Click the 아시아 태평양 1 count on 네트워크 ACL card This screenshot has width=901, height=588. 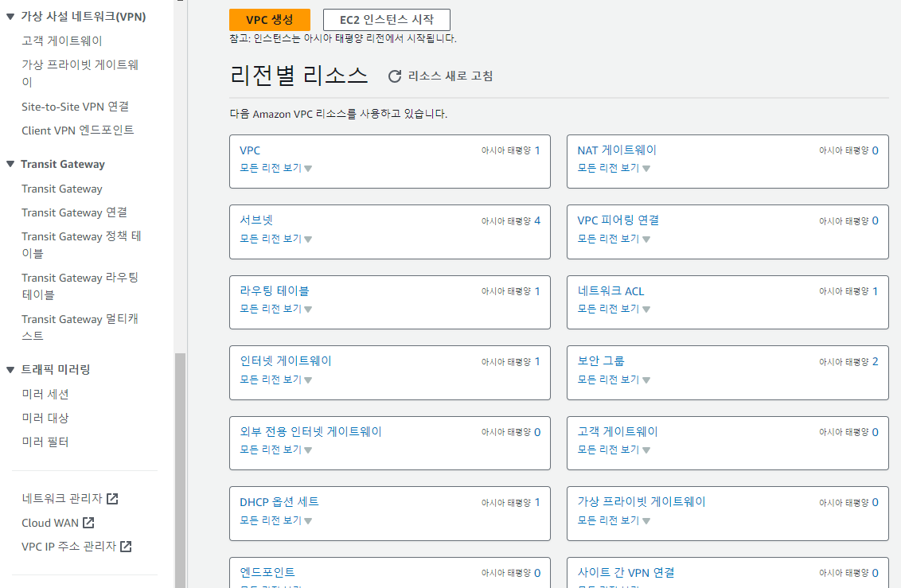click(848, 291)
